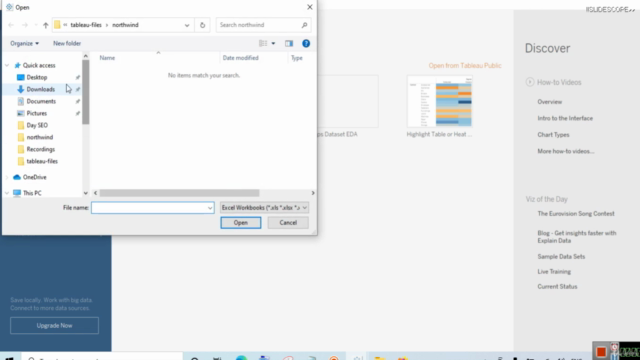Click horizontal scrollbar right arrow
Viewport: 640px width, 360px height.
pos(313,193)
